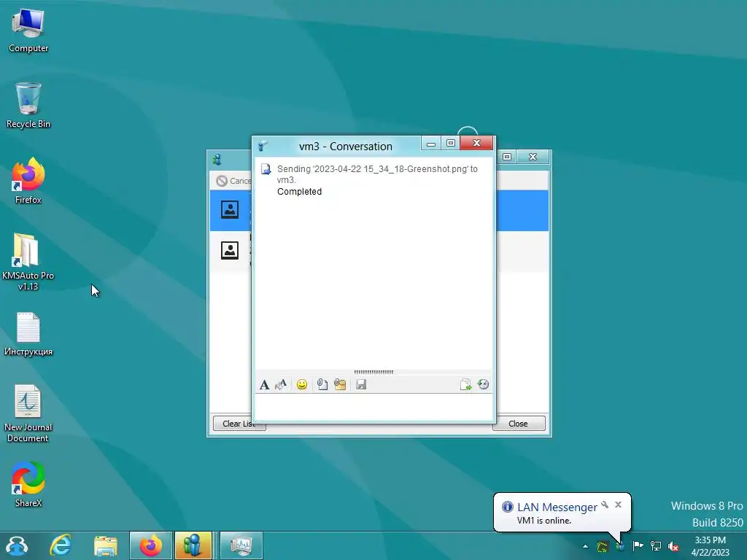Click the 'VM1 is online.' notification text

[x=544, y=521]
